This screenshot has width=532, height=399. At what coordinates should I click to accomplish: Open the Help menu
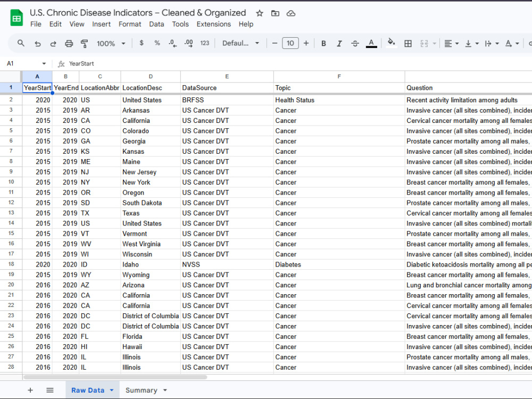coord(246,24)
